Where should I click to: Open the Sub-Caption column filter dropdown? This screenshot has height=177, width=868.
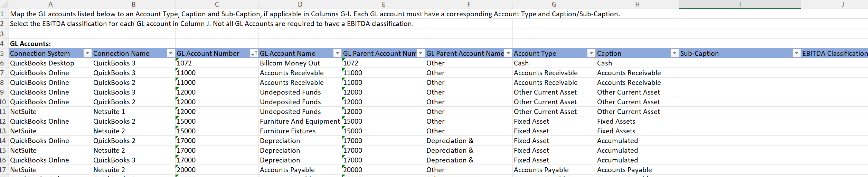pyautogui.click(x=796, y=53)
